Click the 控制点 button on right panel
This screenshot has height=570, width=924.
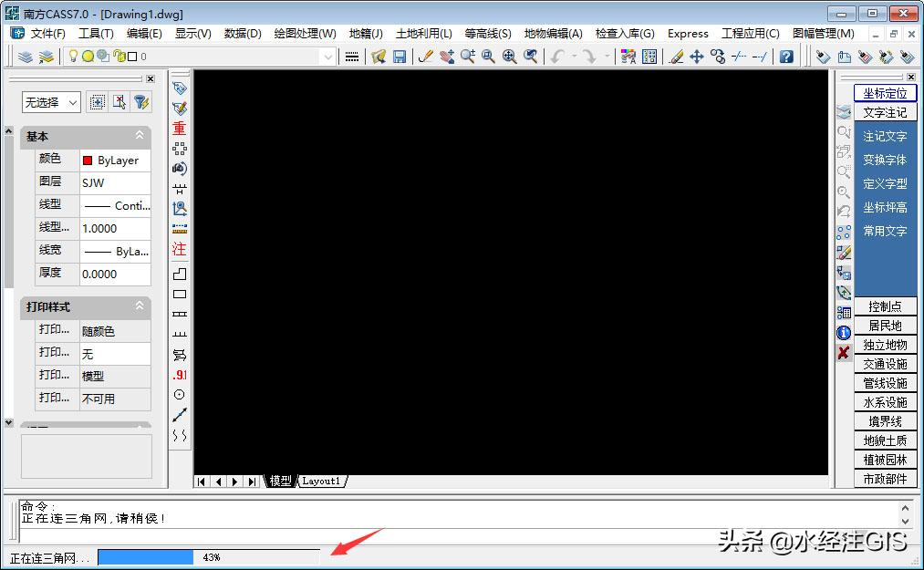click(885, 306)
